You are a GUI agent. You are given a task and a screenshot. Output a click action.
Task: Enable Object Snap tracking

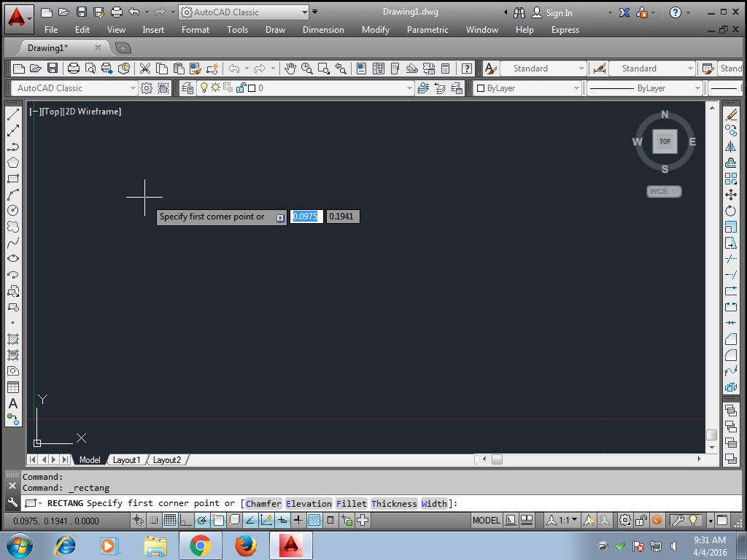pos(249,520)
